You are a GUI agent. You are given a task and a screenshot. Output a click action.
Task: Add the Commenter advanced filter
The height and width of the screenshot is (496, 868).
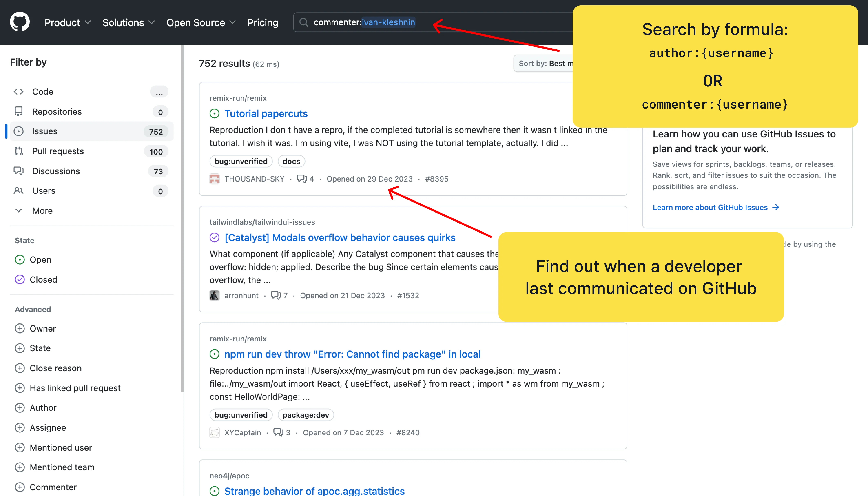(53, 487)
